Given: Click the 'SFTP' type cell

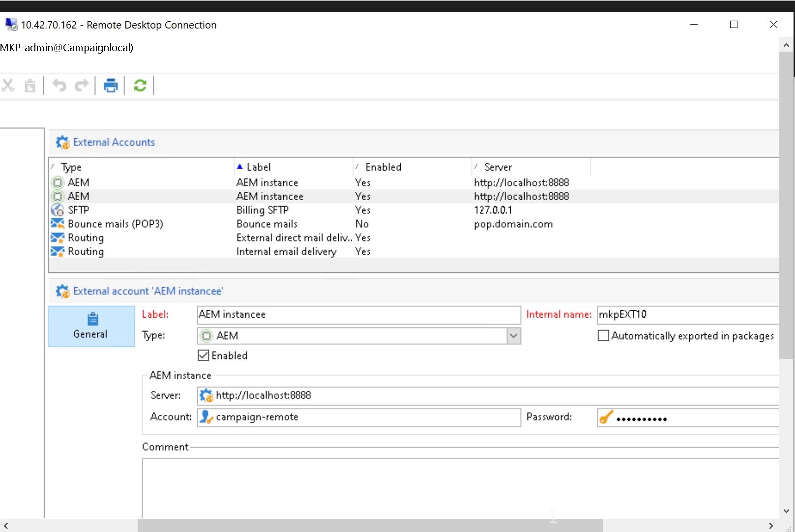Looking at the screenshot, I should click(x=79, y=210).
